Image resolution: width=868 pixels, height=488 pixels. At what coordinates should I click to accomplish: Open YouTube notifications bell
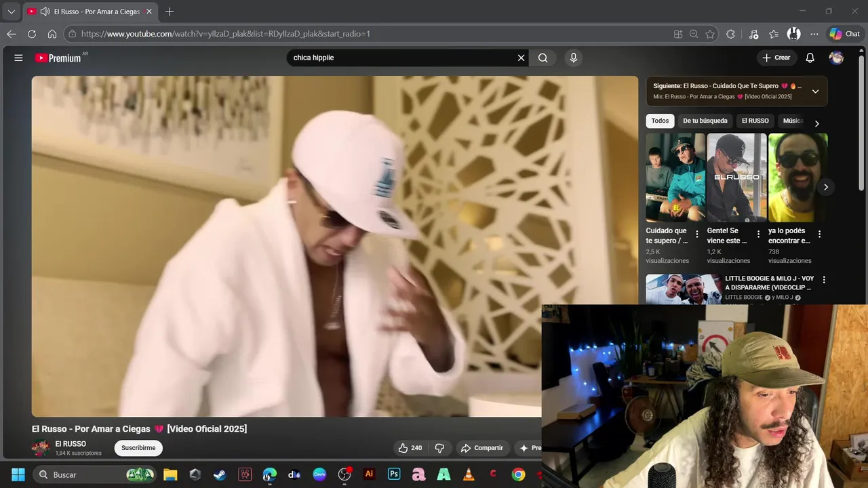tap(810, 58)
